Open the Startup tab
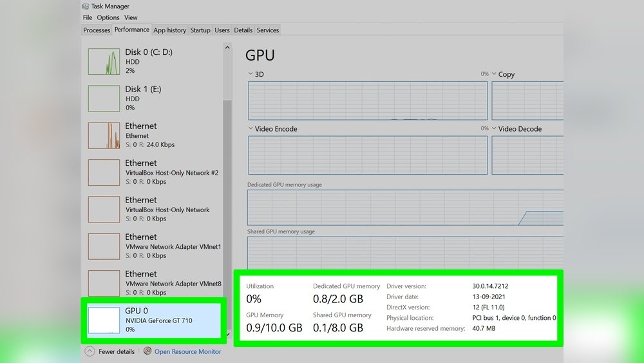This screenshot has width=644, height=363. (200, 30)
